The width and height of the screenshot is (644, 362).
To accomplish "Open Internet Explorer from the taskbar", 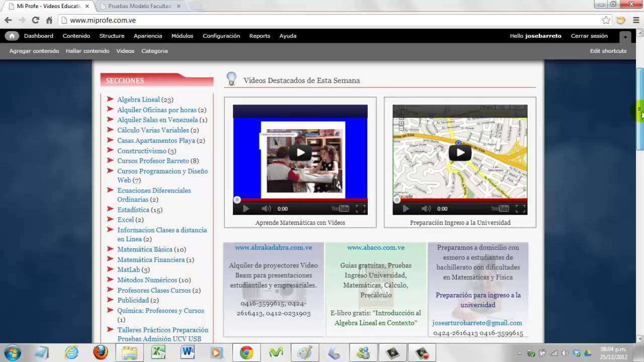I will click(x=71, y=352).
